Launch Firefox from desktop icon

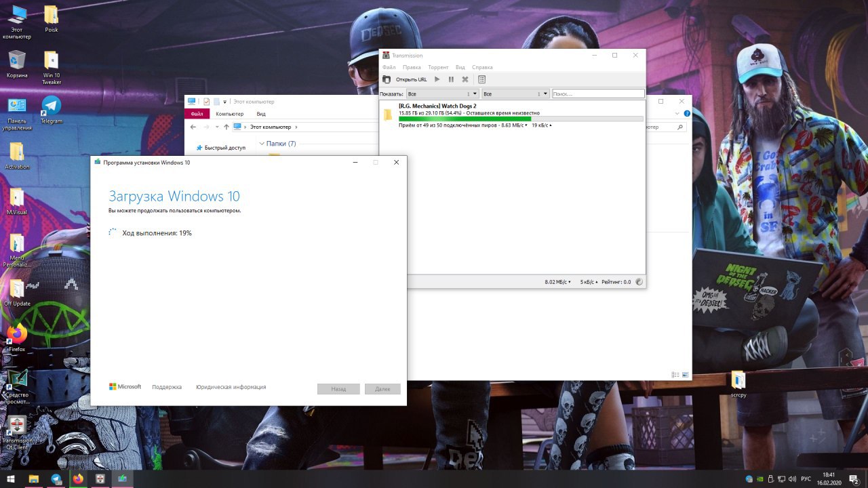(17, 338)
